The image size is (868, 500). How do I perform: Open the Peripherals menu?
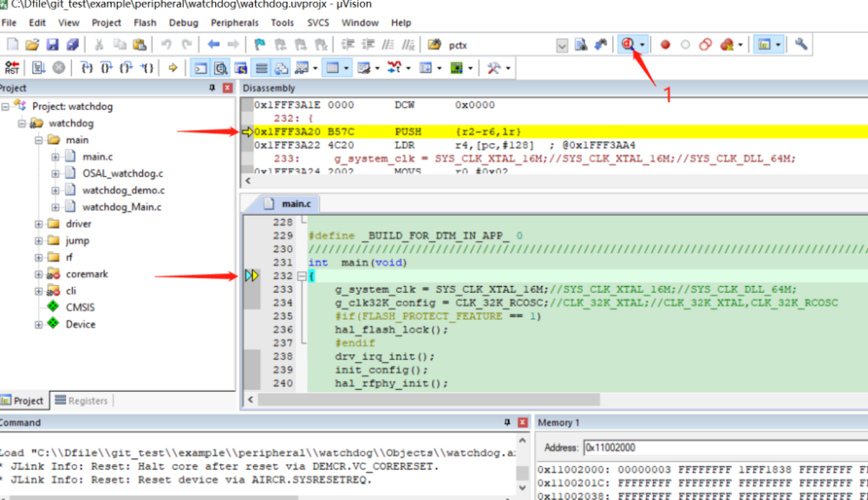click(x=234, y=23)
